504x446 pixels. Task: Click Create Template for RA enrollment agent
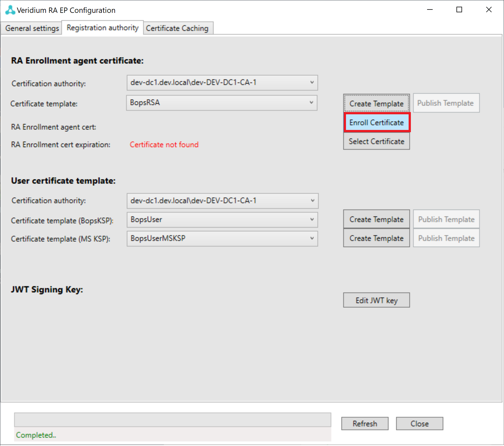(376, 103)
